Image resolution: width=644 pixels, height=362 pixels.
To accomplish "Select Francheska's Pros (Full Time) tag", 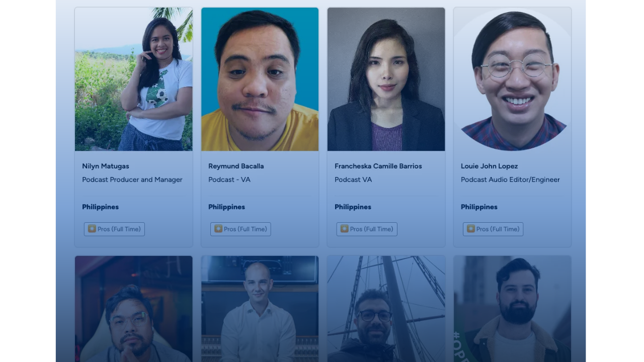I will (x=367, y=229).
